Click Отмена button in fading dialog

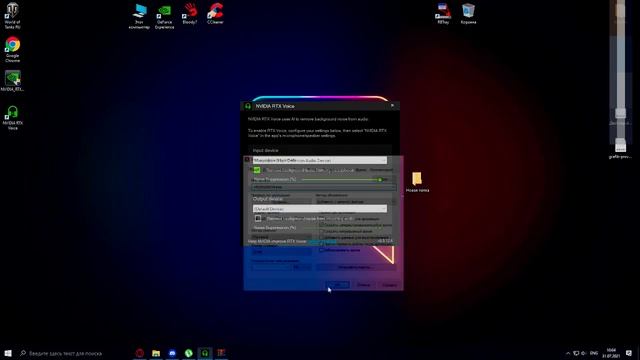point(364,285)
